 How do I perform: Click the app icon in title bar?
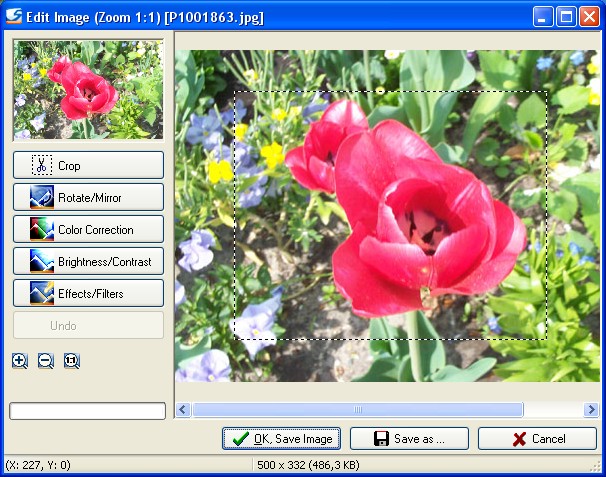pos(14,17)
